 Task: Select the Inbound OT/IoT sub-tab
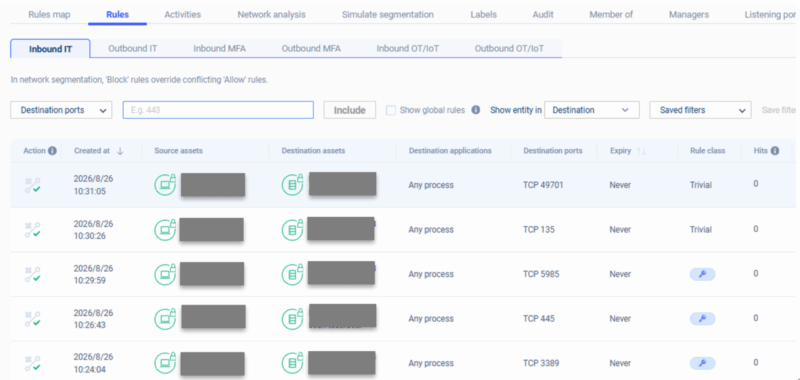tap(408, 48)
